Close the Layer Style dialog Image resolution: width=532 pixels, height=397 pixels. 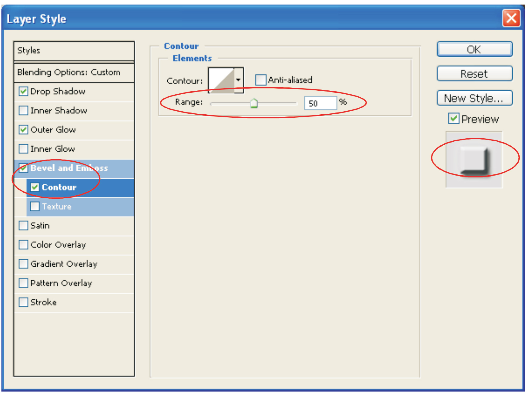[511, 18]
